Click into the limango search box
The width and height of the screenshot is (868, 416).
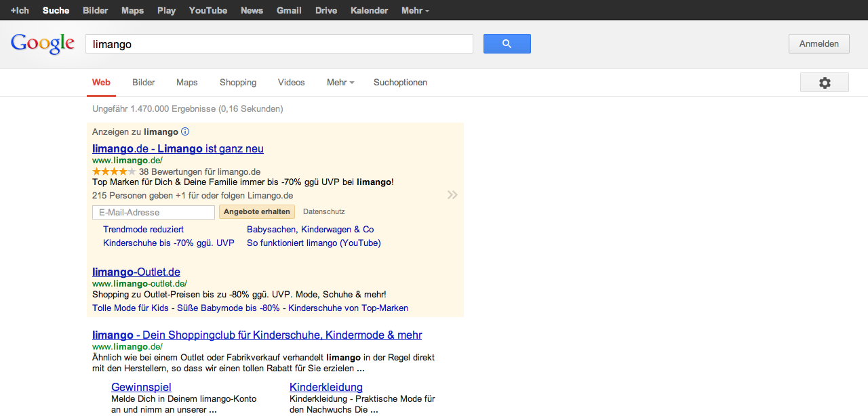279,44
